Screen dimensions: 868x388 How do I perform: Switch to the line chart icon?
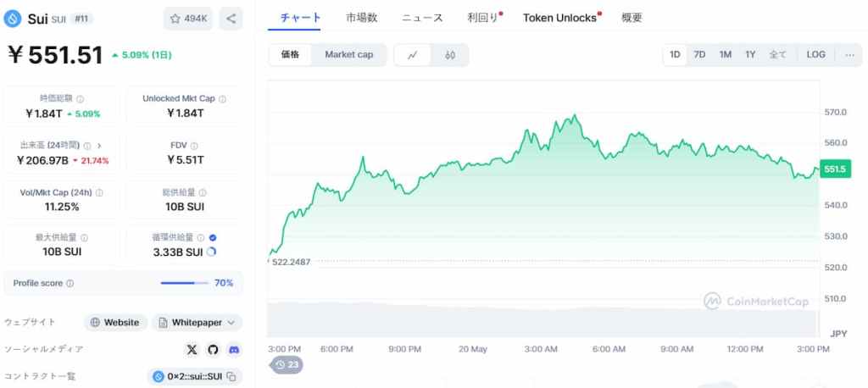pos(413,55)
